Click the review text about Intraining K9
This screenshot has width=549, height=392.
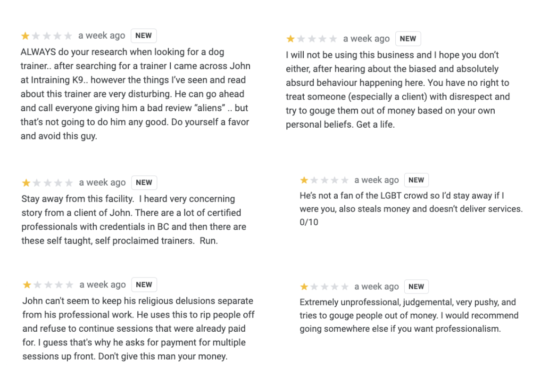coord(135,94)
